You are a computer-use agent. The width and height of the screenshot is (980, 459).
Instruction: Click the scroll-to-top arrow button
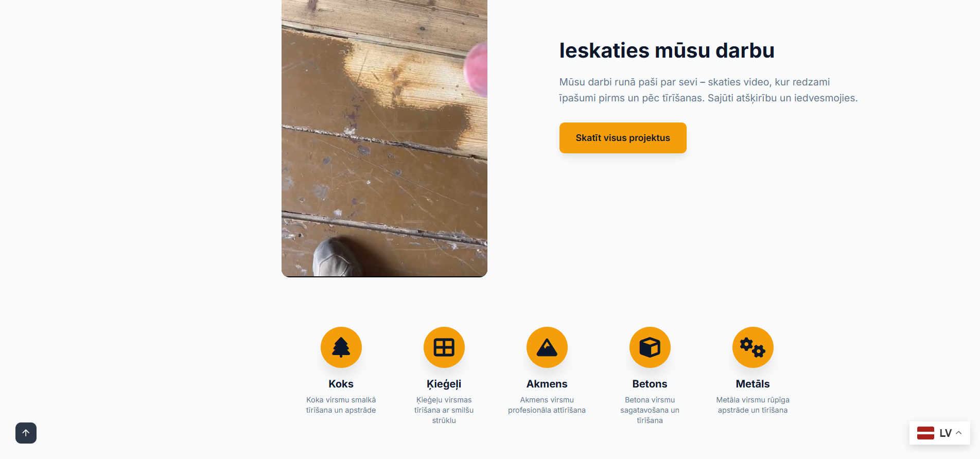[26, 433]
